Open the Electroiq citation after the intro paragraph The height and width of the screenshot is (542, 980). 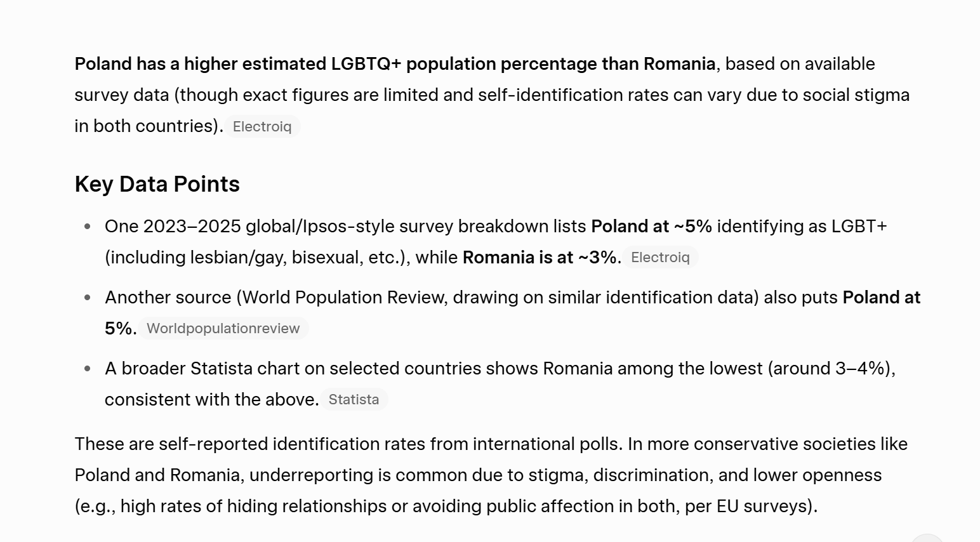pos(262,127)
